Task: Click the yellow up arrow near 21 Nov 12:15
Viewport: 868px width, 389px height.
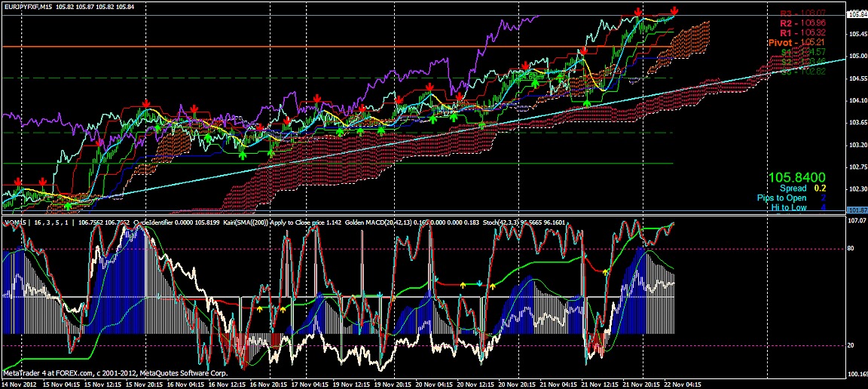Action: point(607,273)
